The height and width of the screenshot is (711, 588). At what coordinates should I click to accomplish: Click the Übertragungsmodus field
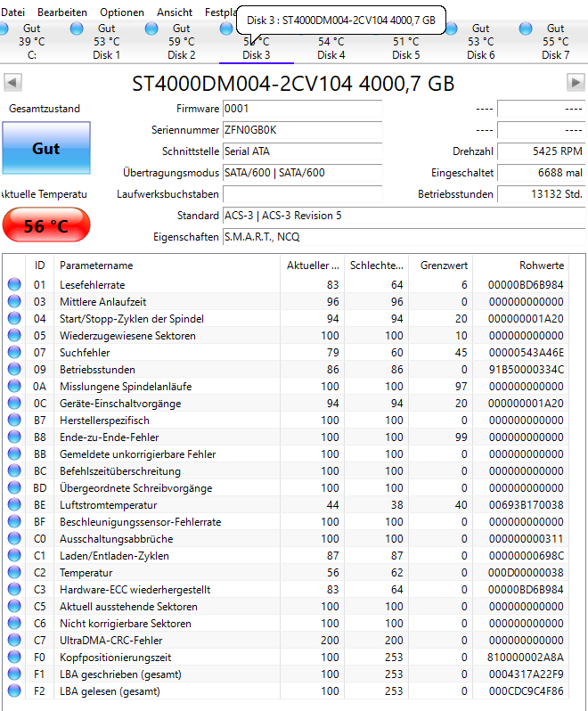tap(302, 173)
